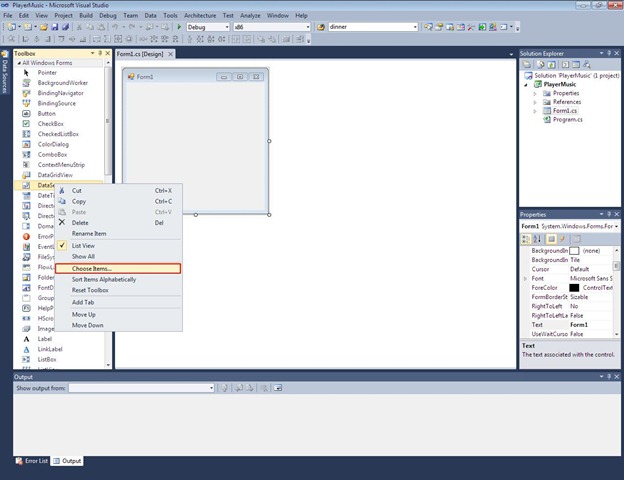The width and height of the screenshot is (624, 480).
Task: Open the Architecture menu
Action: (x=199, y=16)
